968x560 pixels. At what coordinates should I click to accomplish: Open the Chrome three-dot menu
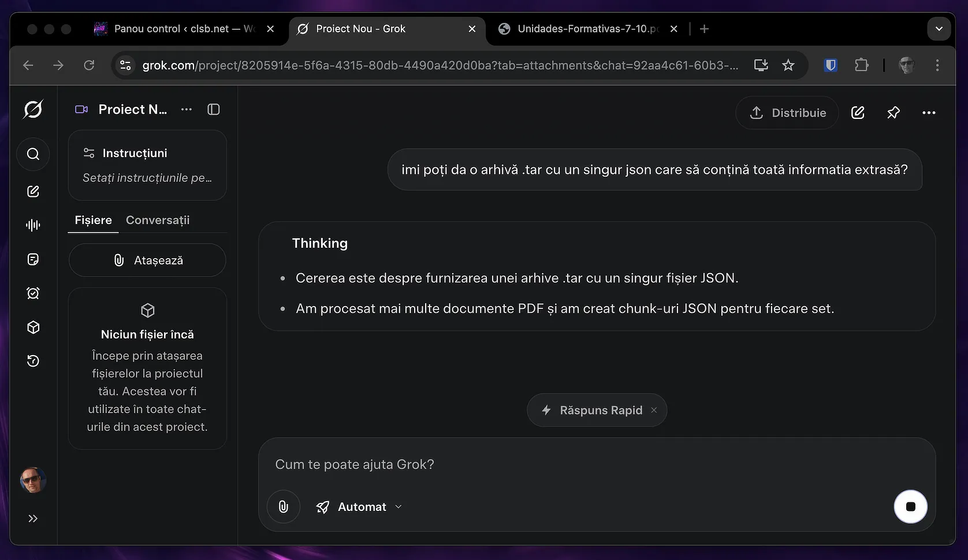click(937, 65)
